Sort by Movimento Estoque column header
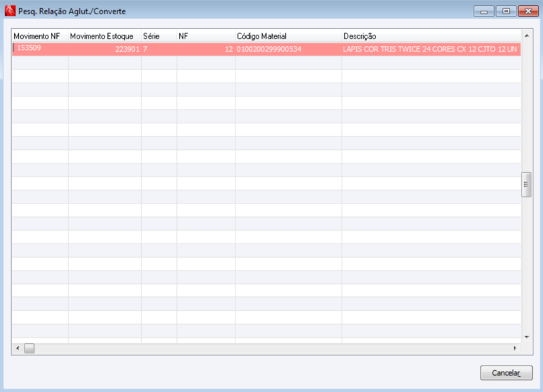 [105, 36]
